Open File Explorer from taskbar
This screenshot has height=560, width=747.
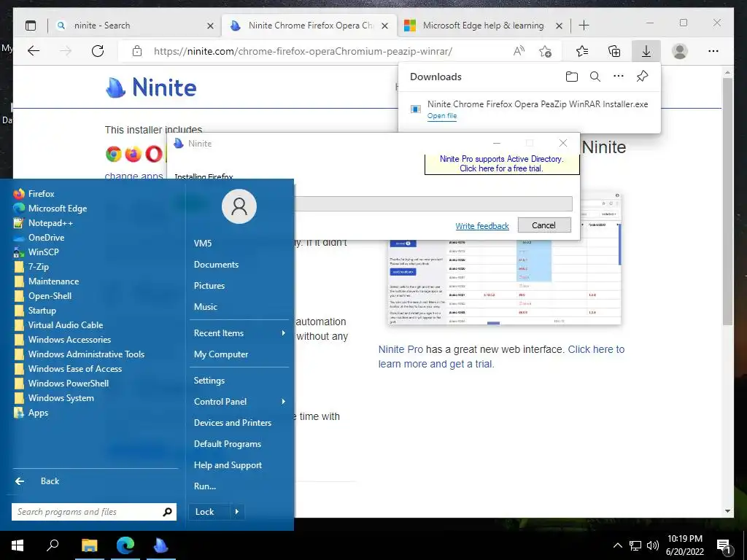(x=89, y=545)
